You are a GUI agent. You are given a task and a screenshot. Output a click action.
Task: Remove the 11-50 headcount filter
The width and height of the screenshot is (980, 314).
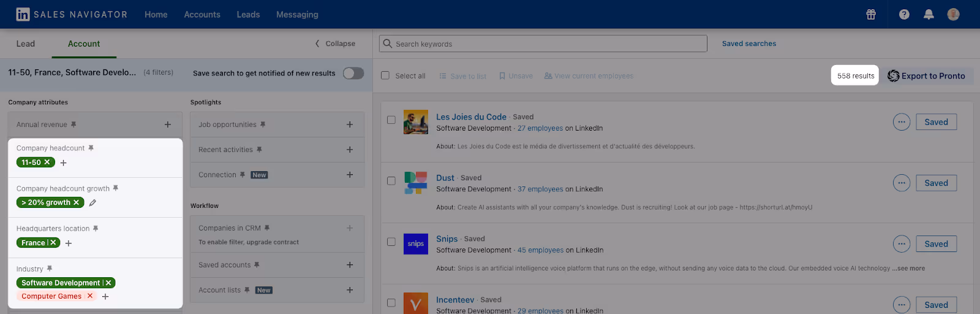click(47, 163)
